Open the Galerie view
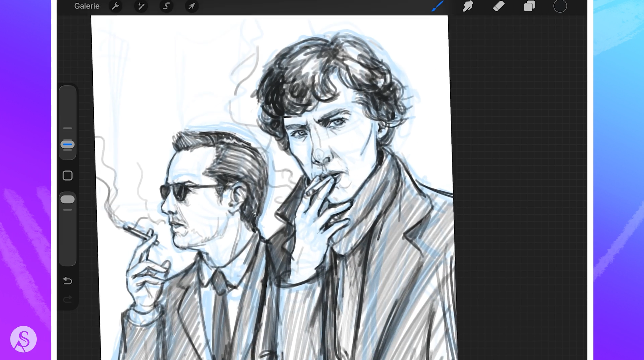 pos(87,6)
